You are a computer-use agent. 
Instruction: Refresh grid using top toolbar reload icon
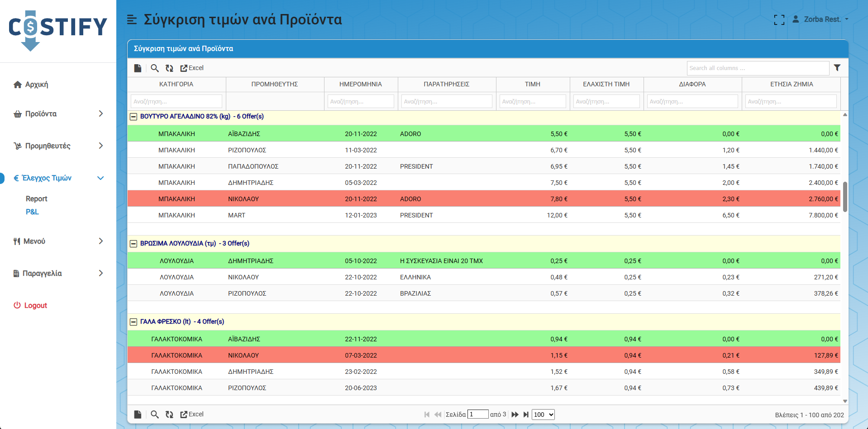pos(169,68)
